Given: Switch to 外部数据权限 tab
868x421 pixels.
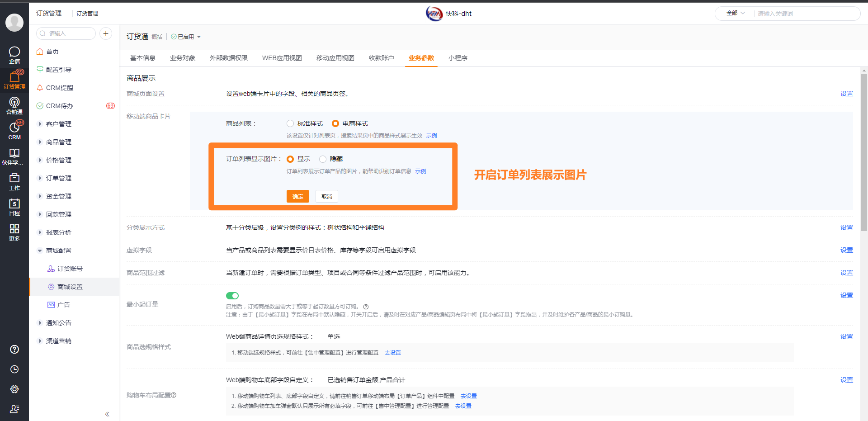Looking at the screenshot, I should [x=229, y=58].
